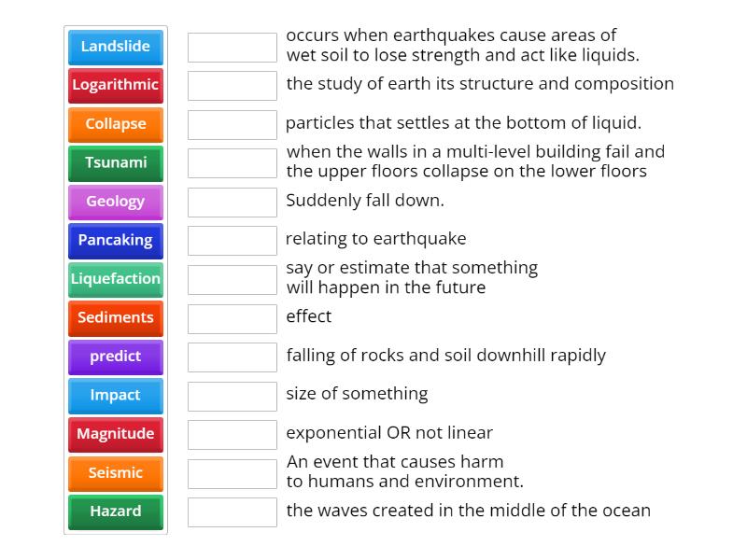Select the Landslide word tile
747x560 pixels.
click(x=116, y=45)
